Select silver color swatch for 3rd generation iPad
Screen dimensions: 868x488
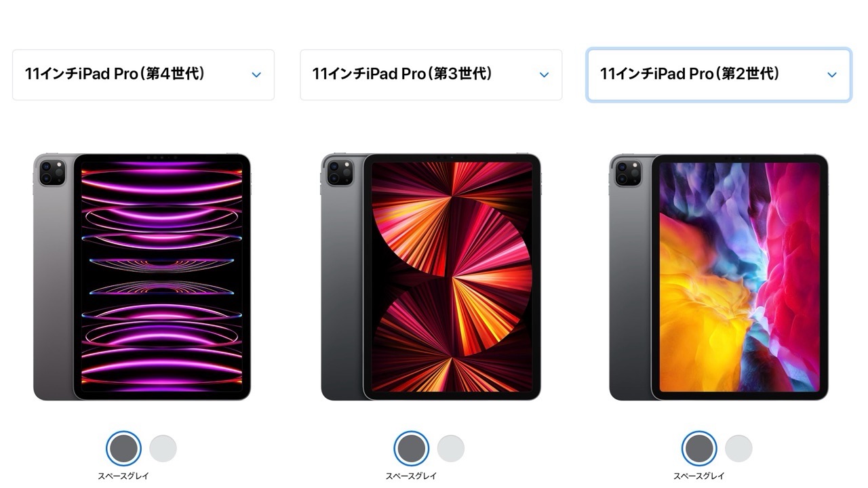coord(451,449)
